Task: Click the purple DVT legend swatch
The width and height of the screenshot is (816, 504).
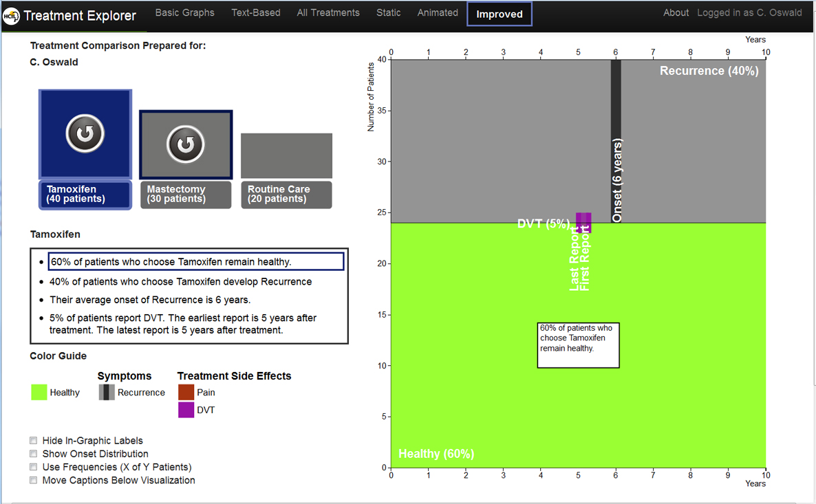Action: pos(186,410)
